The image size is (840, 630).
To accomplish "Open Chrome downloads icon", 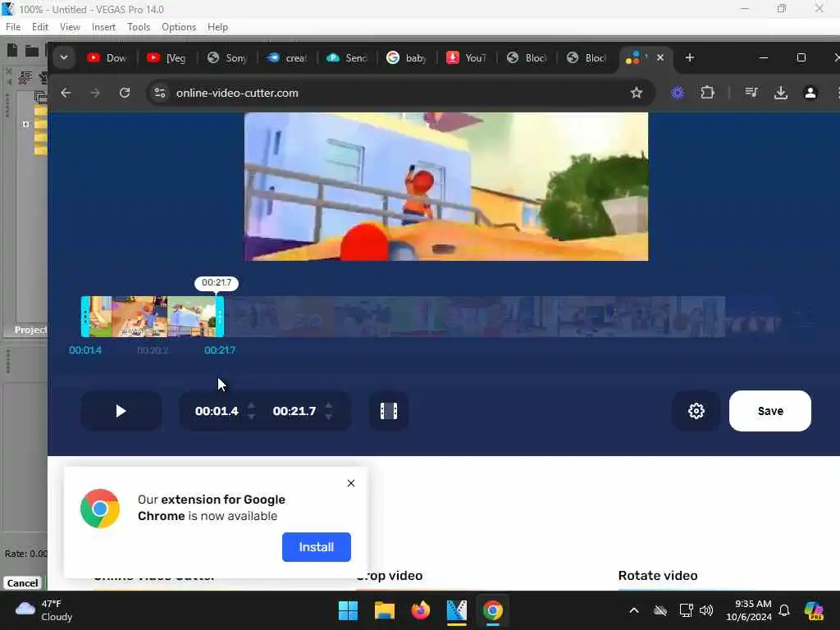I will click(x=781, y=93).
